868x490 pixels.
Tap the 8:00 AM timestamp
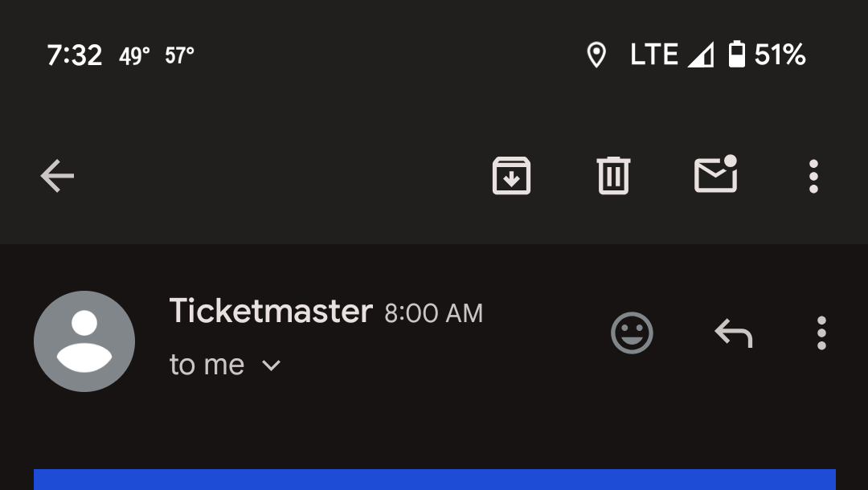pyautogui.click(x=433, y=313)
